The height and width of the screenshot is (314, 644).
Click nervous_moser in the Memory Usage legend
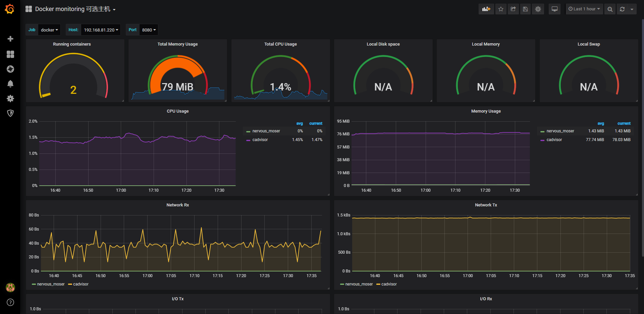pos(560,131)
